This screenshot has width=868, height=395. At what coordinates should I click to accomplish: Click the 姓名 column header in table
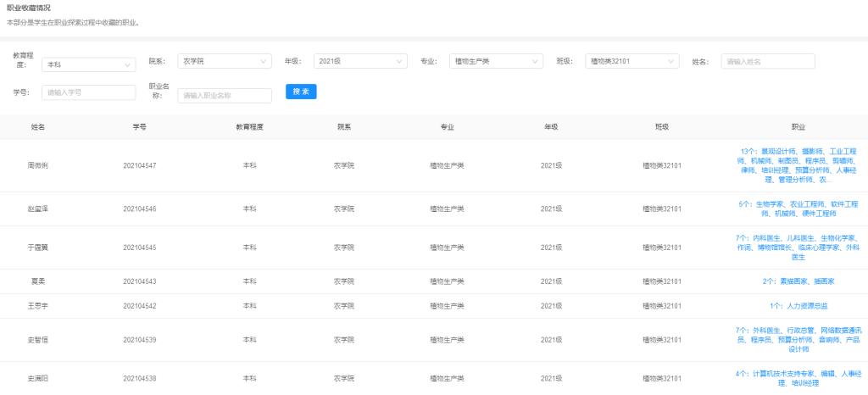[x=38, y=126]
